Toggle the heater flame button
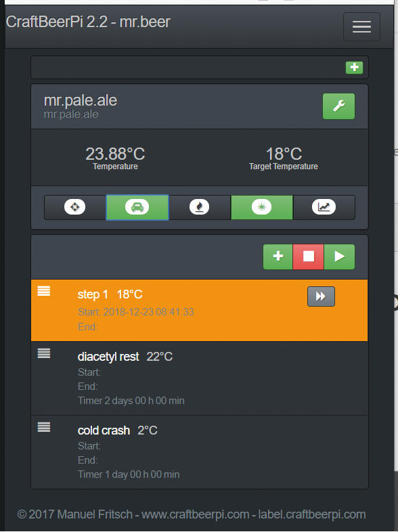 (x=200, y=207)
